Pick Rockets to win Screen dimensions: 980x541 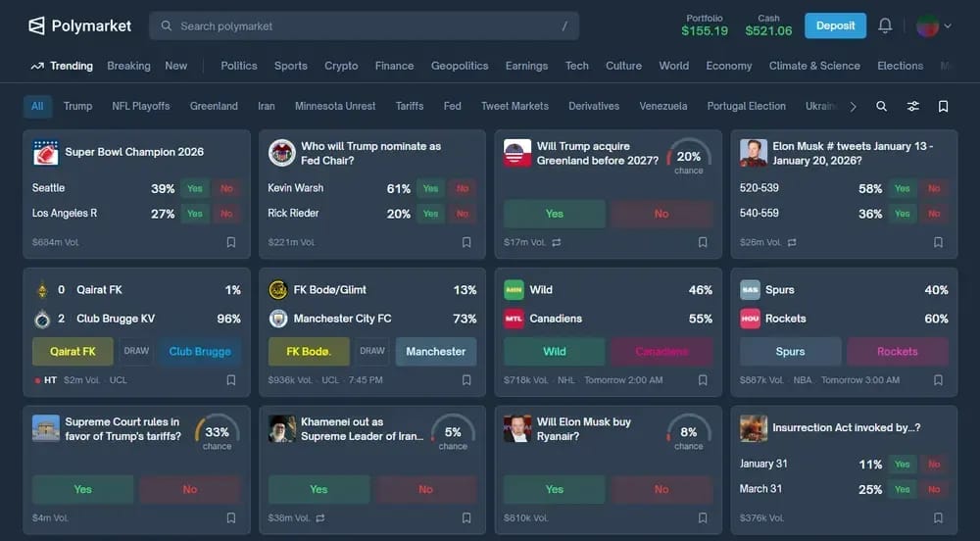pyautogui.click(x=898, y=352)
